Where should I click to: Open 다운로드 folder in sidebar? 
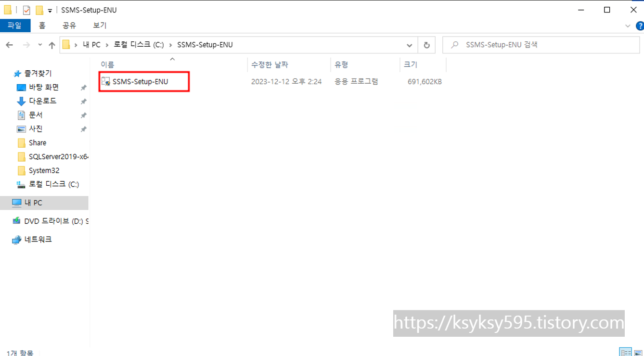43,101
